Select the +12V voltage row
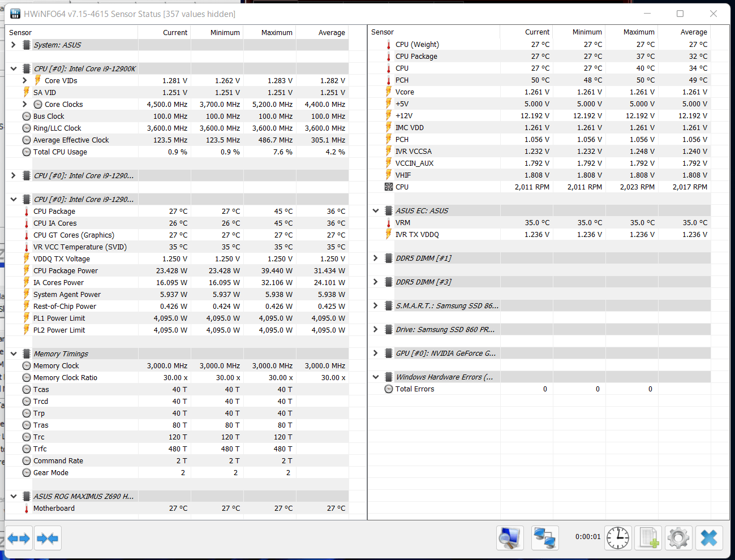 (539, 115)
